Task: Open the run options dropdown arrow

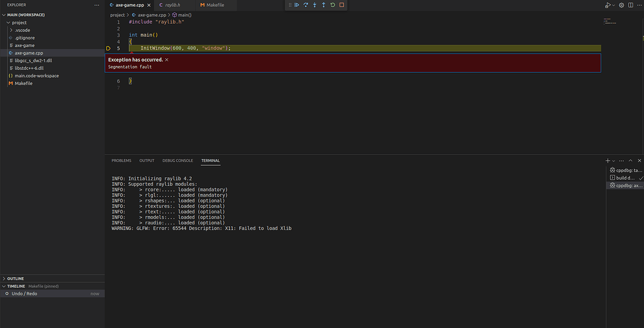Action: point(614,5)
